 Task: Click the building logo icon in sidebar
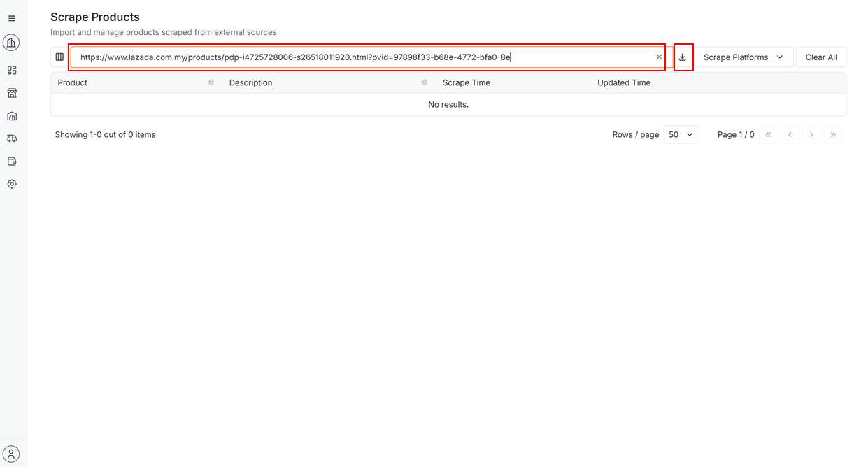pyautogui.click(x=11, y=43)
